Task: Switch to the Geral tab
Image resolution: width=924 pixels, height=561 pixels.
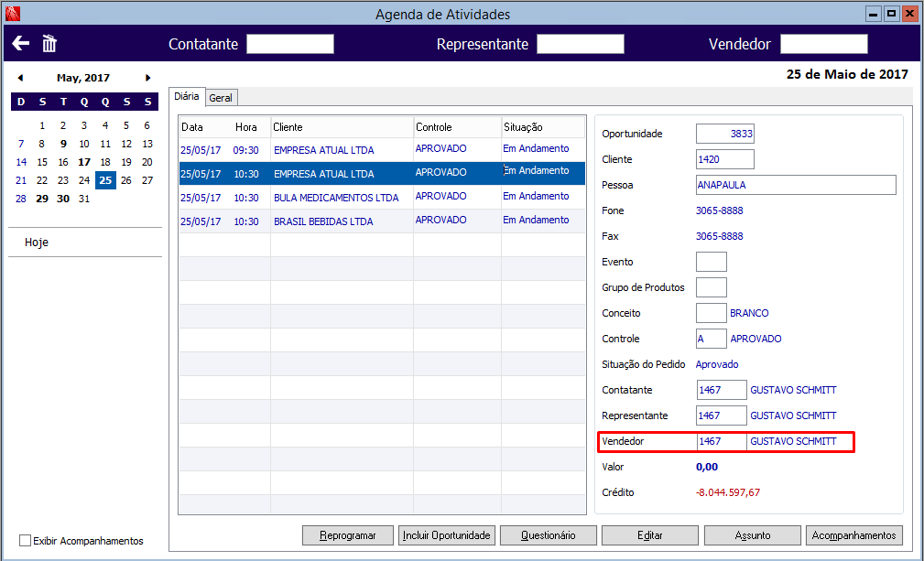Action: [x=221, y=98]
